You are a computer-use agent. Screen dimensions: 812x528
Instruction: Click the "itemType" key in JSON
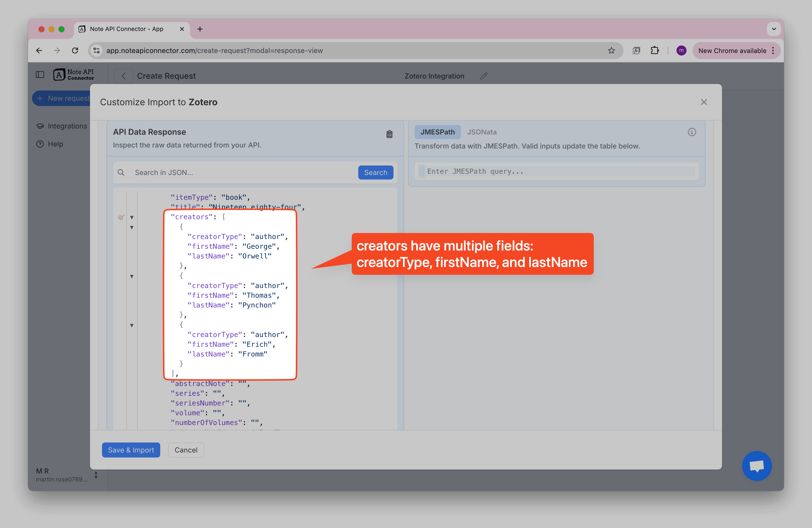pyautogui.click(x=191, y=197)
